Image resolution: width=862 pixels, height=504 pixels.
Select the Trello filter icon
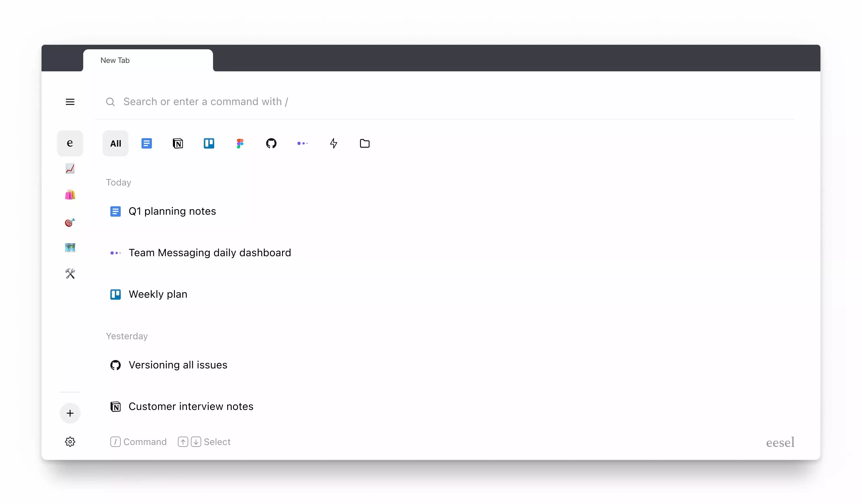pyautogui.click(x=209, y=143)
